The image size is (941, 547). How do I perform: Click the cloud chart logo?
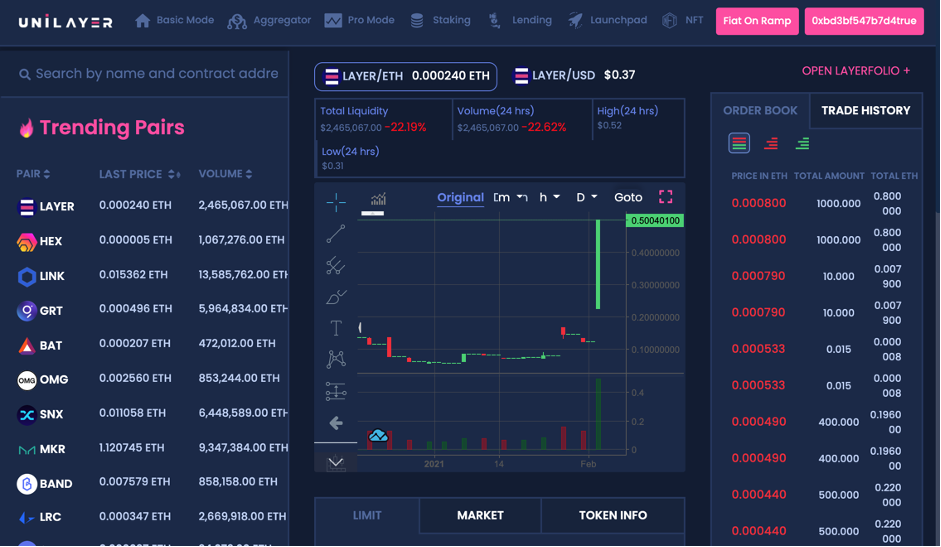click(x=378, y=435)
